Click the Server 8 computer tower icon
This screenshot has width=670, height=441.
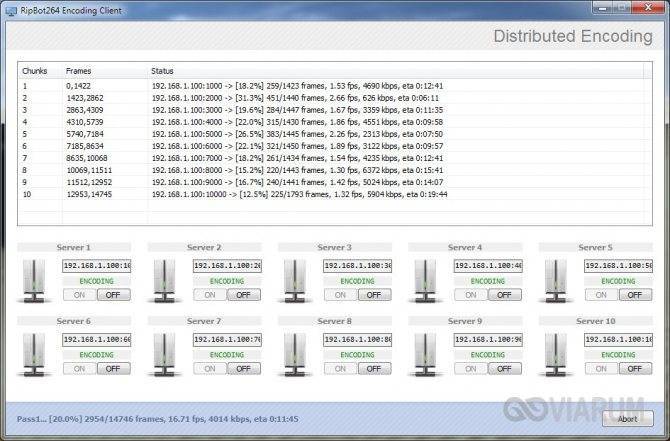point(295,355)
